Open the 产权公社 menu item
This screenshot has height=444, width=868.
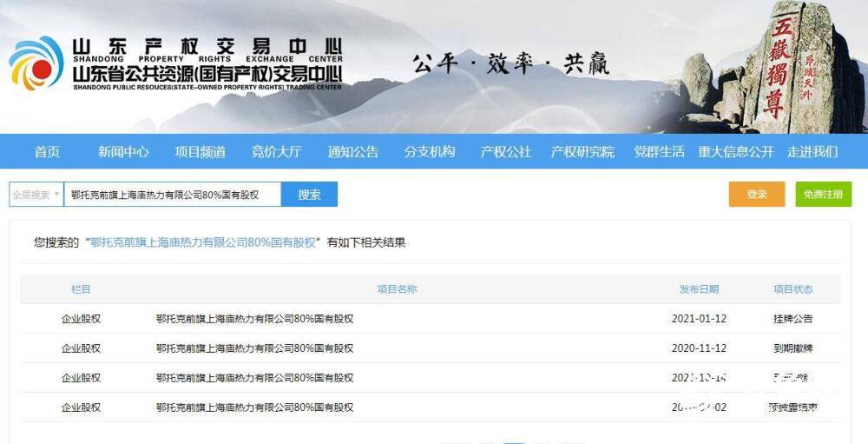(x=506, y=152)
